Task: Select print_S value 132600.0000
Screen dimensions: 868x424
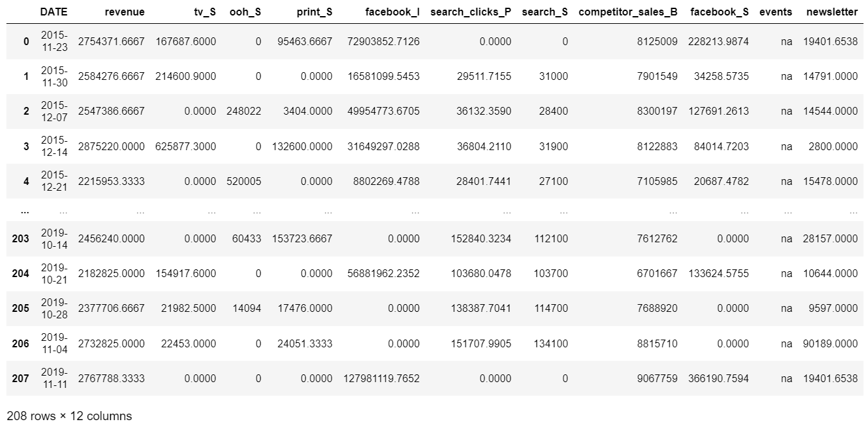Action: (x=303, y=146)
